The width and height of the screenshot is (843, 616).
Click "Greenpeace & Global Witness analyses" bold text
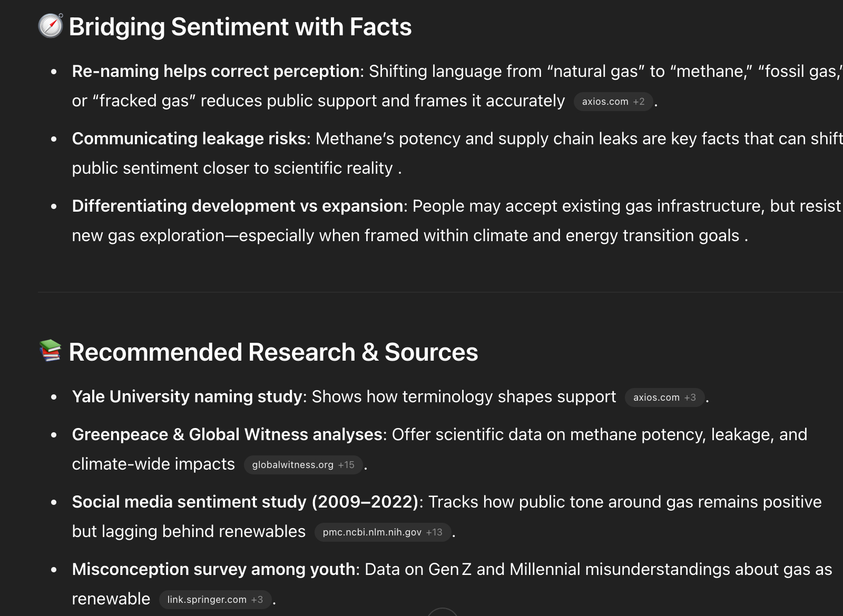point(227,434)
